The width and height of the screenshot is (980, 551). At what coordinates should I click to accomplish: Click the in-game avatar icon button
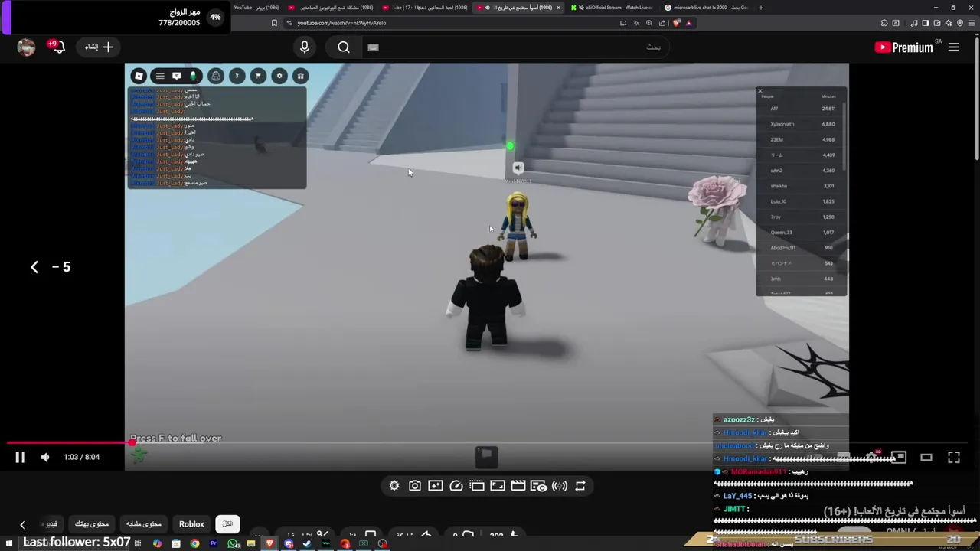click(216, 76)
